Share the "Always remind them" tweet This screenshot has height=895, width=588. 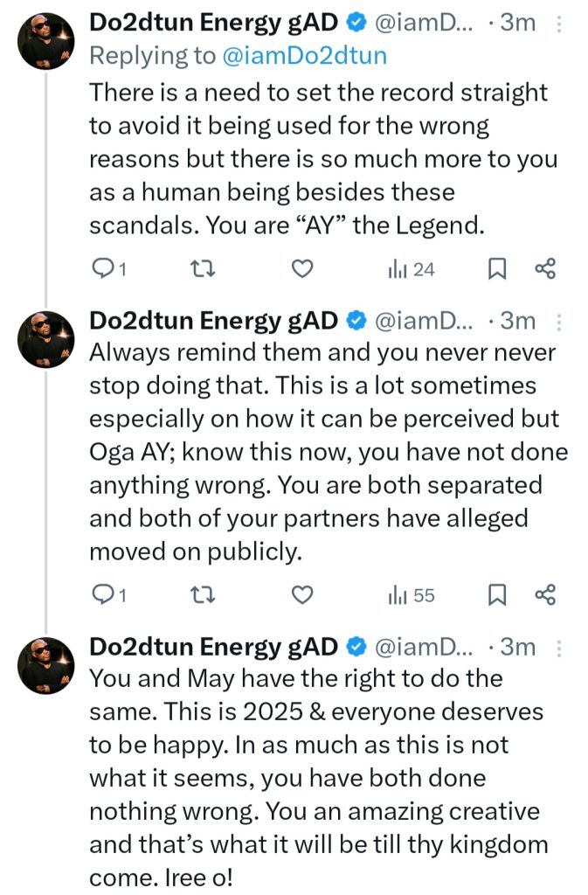[545, 595]
